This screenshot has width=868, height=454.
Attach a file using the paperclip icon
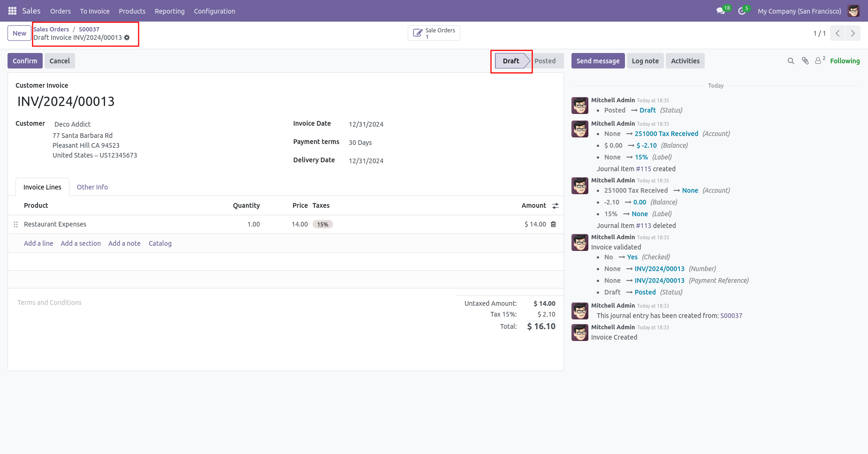[x=805, y=61]
